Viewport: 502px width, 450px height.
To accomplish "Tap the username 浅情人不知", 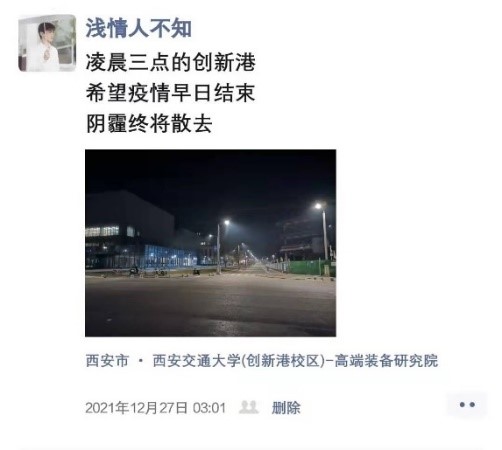I will (x=138, y=28).
